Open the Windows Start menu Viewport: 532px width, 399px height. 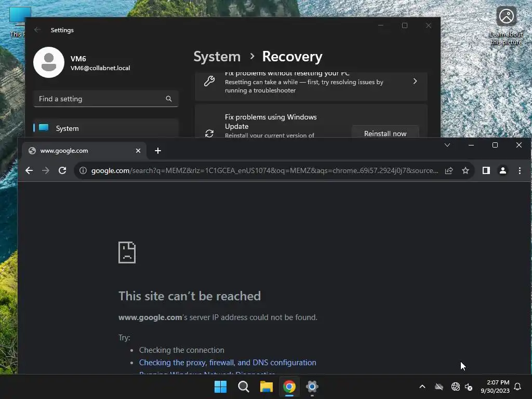click(x=220, y=387)
